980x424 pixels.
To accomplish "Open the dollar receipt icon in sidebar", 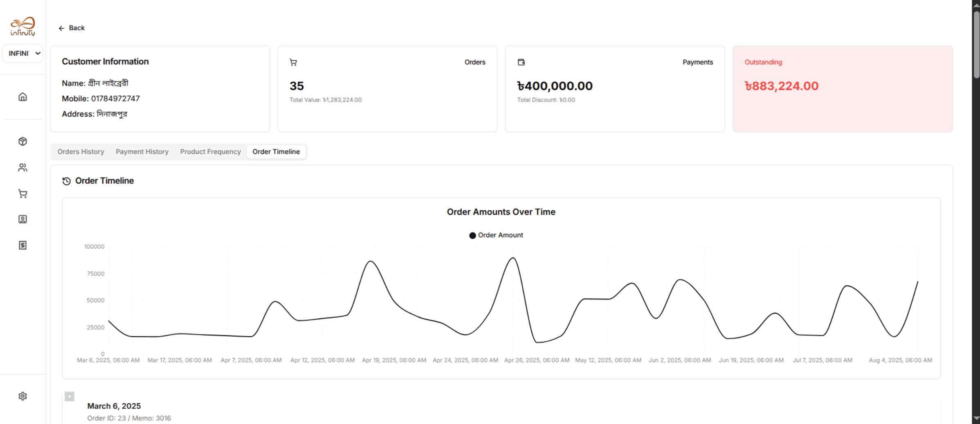I will pyautogui.click(x=22, y=245).
